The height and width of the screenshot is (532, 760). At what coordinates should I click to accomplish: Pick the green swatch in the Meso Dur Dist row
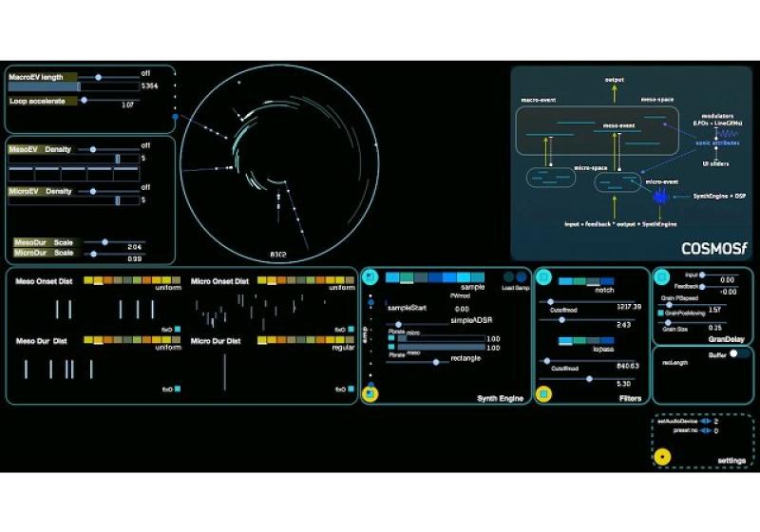tap(137, 340)
